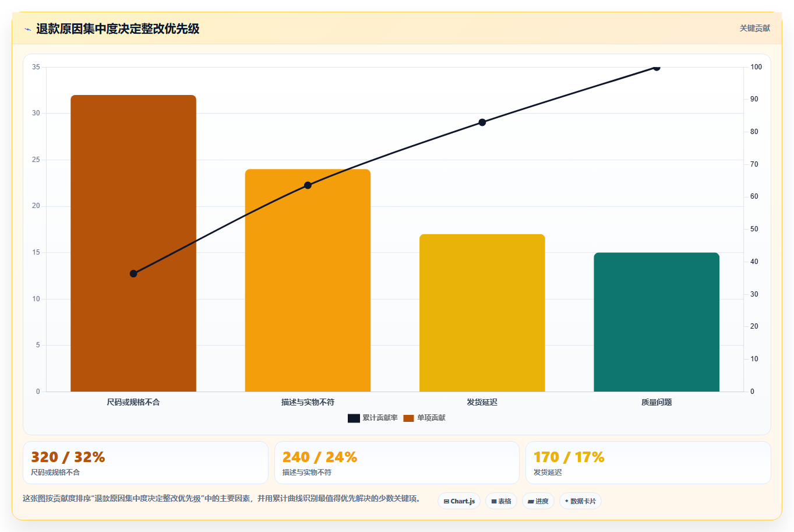Click the 进度 tag
This screenshot has width=794, height=532.
(538, 501)
